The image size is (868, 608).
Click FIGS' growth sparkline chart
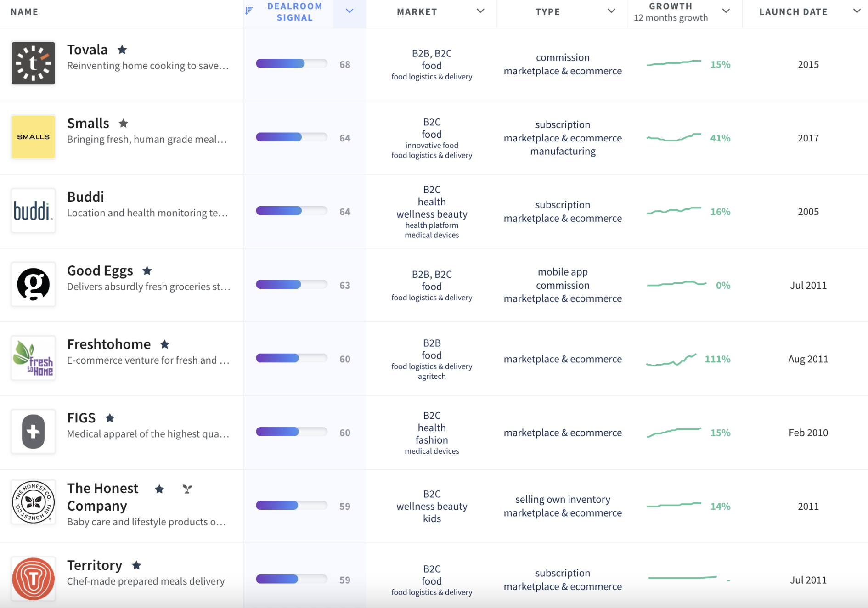[x=674, y=432]
